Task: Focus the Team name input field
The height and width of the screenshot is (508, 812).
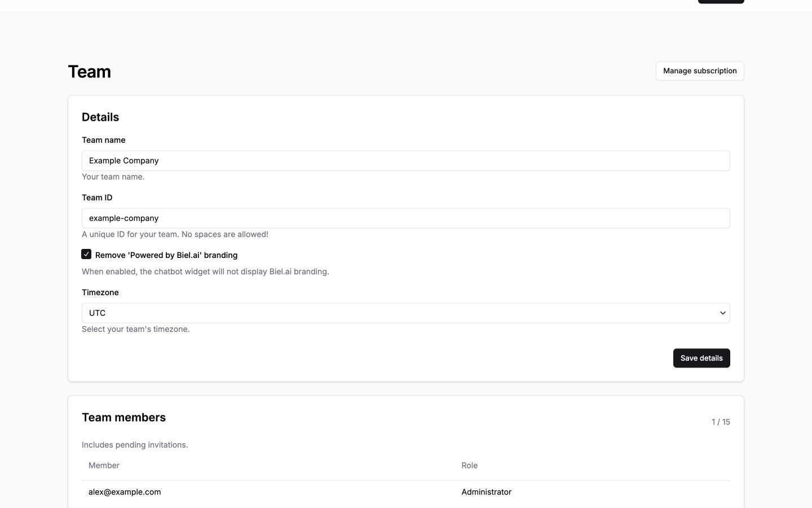Action: (406, 161)
